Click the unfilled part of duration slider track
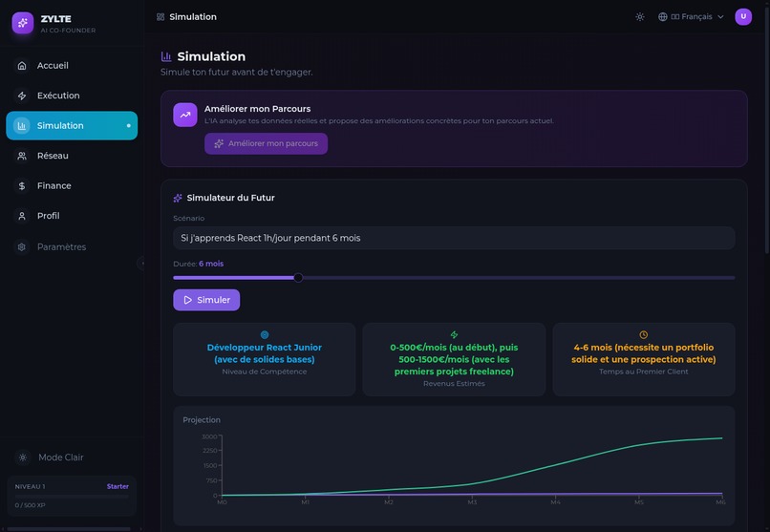 point(519,278)
